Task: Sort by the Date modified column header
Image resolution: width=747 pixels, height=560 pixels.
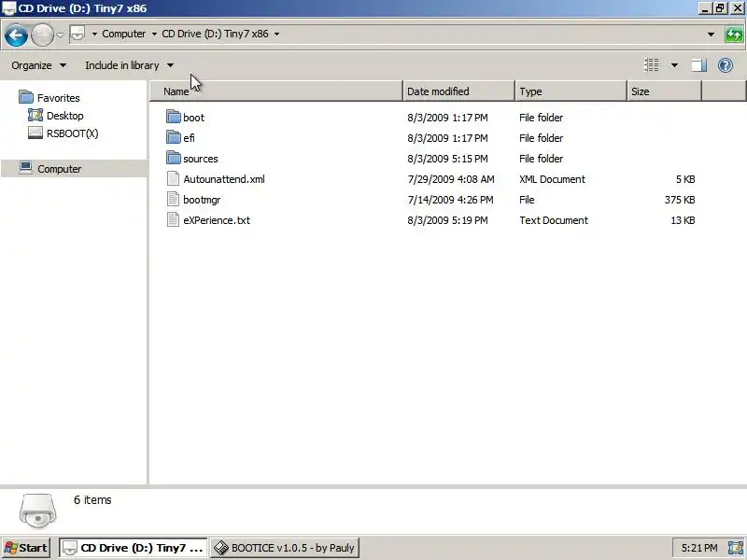Action: point(458,91)
